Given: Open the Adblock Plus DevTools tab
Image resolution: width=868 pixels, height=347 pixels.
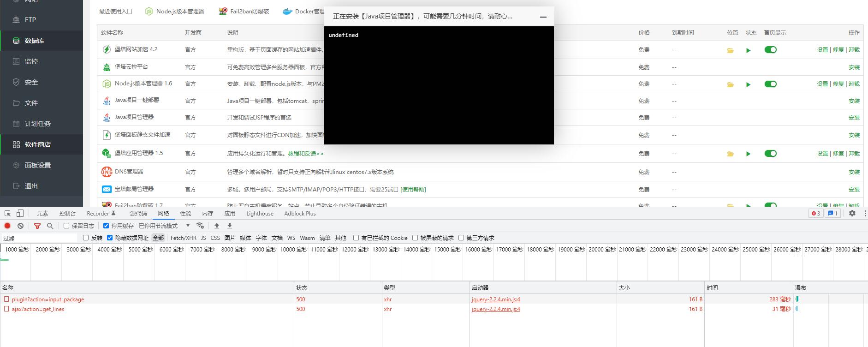Looking at the screenshot, I should click(x=300, y=214).
